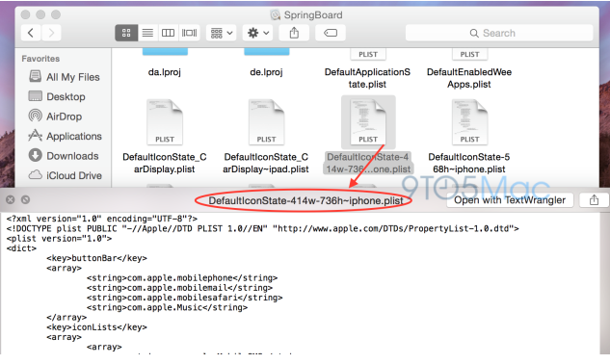The width and height of the screenshot is (610, 364).
Task: Open the Action gear menu
Action: click(x=258, y=33)
